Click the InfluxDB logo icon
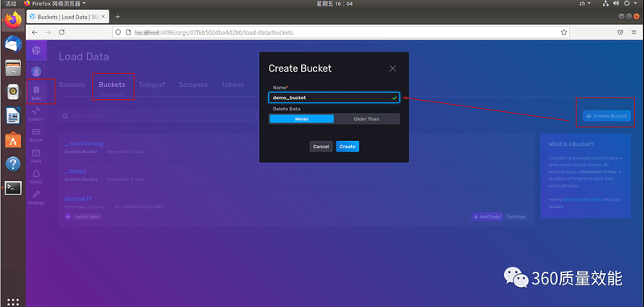 pyautogui.click(x=36, y=51)
